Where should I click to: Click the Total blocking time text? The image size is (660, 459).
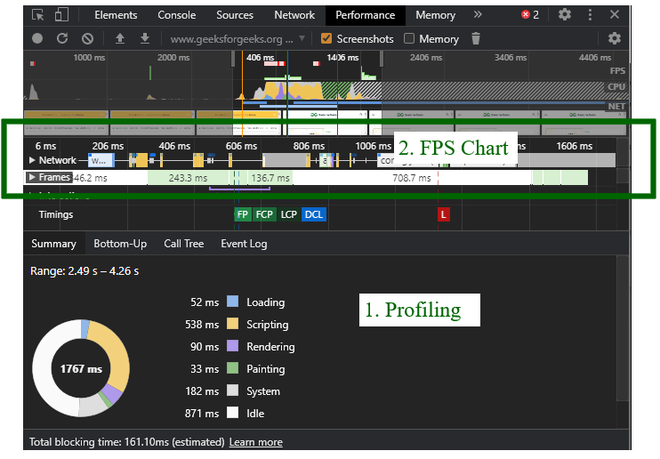(x=127, y=442)
